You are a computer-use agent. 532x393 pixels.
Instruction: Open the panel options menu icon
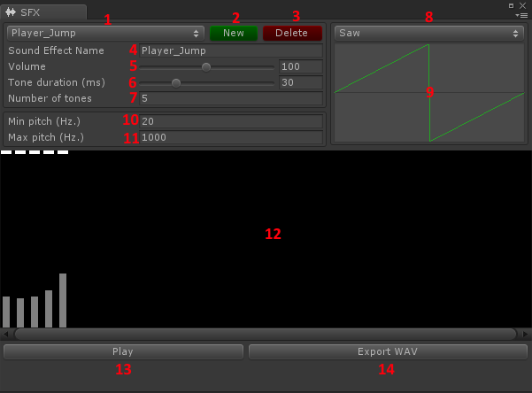click(x=522, y=16)
